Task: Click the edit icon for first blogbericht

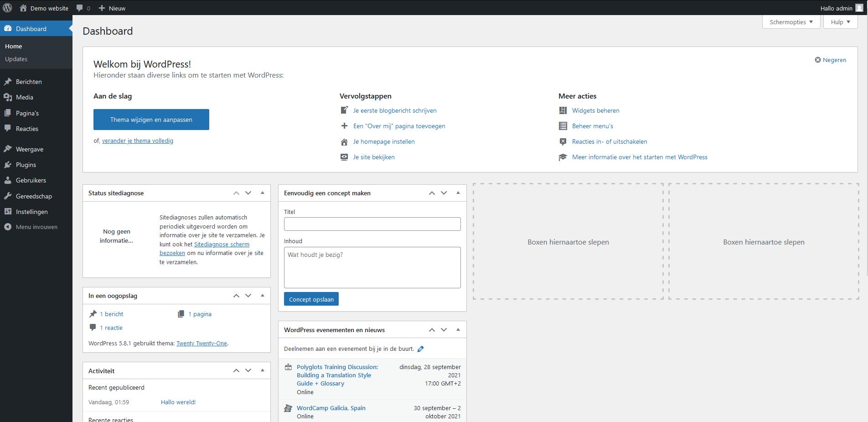Action: coord(344,110)
